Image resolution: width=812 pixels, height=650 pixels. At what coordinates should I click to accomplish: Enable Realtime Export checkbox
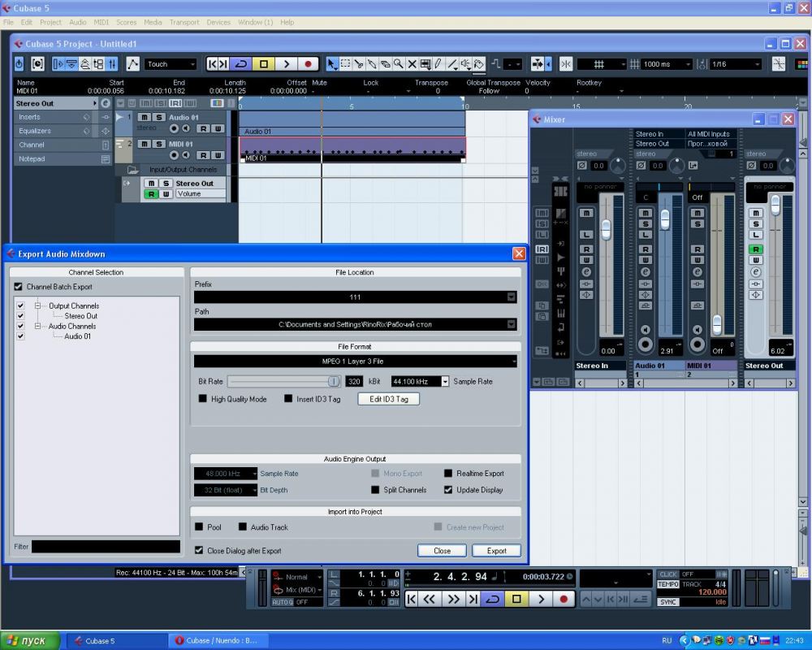tap(448, 473)
